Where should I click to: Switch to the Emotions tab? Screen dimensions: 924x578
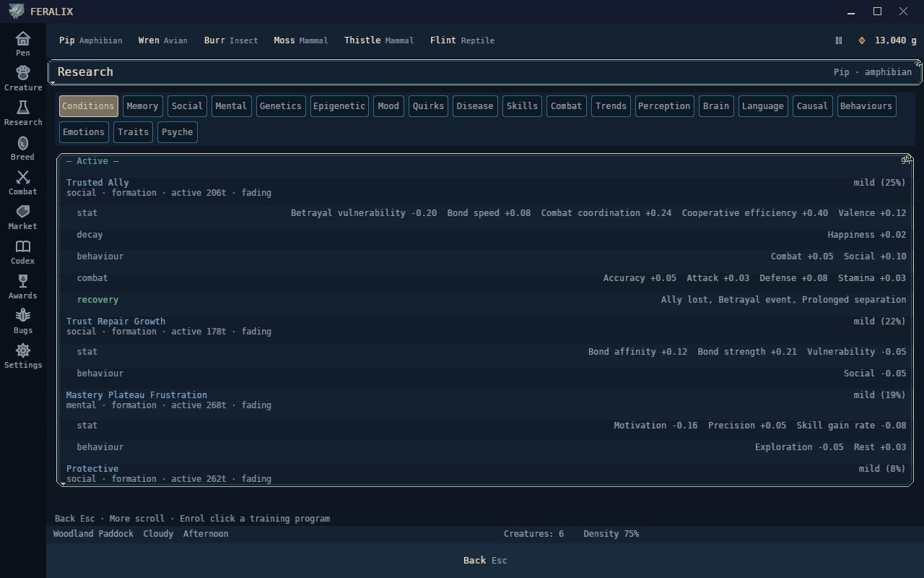(x=84, y=132)
